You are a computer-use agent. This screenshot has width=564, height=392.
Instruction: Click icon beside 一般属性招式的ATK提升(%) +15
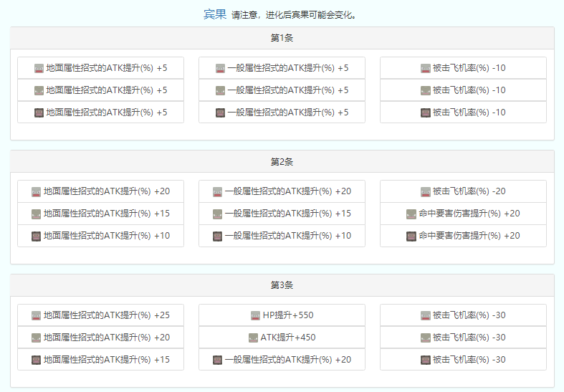[x=218, y=214]
